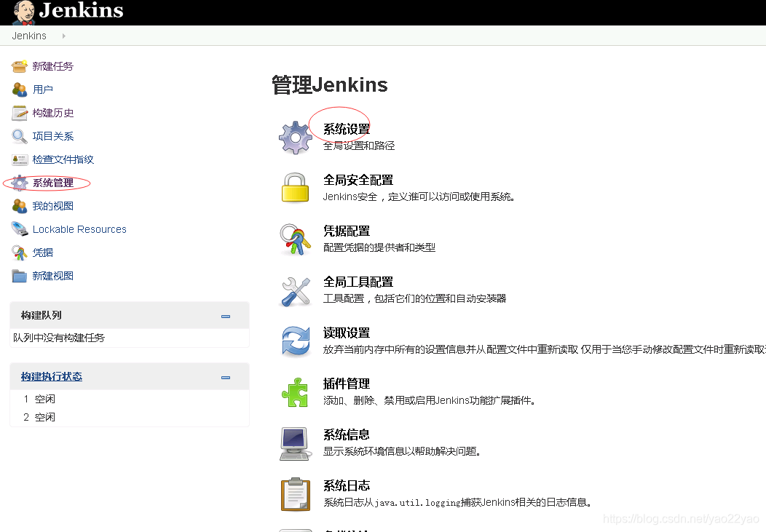
Task: Click the 管理Jenkins page heading
Action: [x=330, y=85]
